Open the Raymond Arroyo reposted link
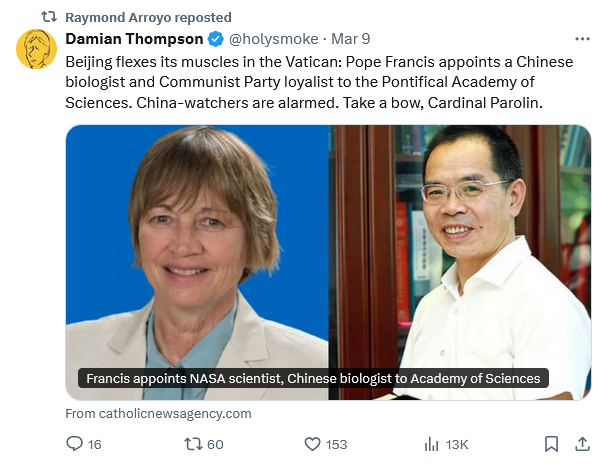Viewport: 609px width, 465px height. (148, 17)
